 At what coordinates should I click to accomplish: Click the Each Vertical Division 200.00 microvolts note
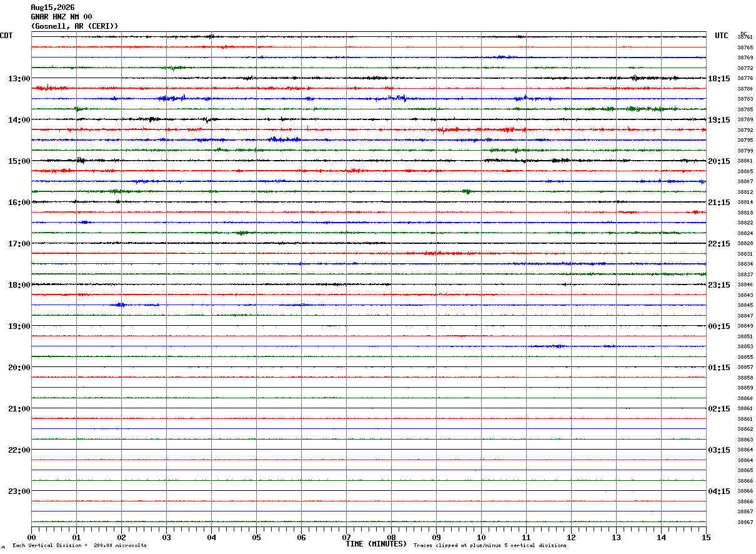point(79,546)
